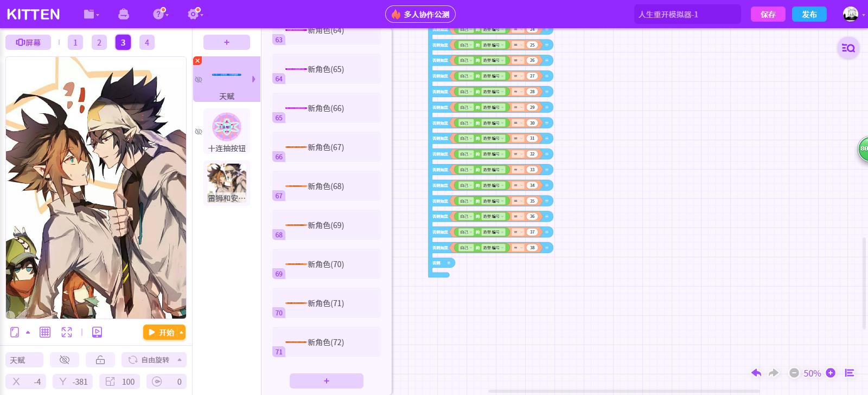Open the user avatar profile
Image resolution: width=868 pixels, height=395 pixels.
(x=850, y=14)
